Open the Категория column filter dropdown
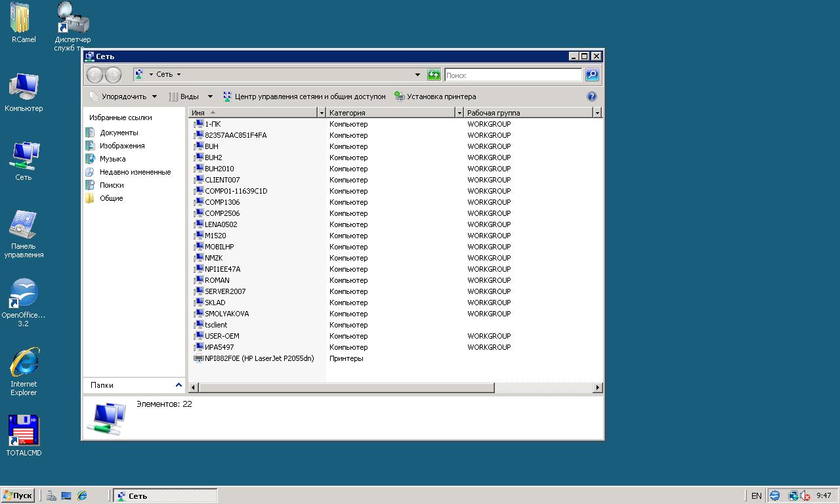The image size is (840, 504). 459,113
